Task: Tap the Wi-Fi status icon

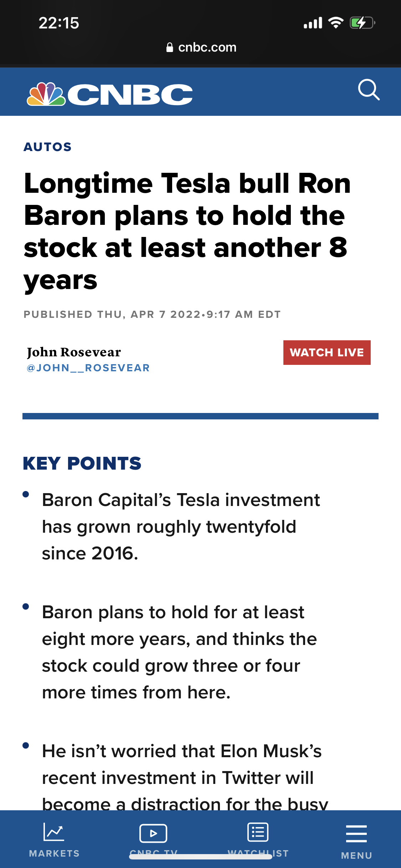Action: click(x=335, y=23)
